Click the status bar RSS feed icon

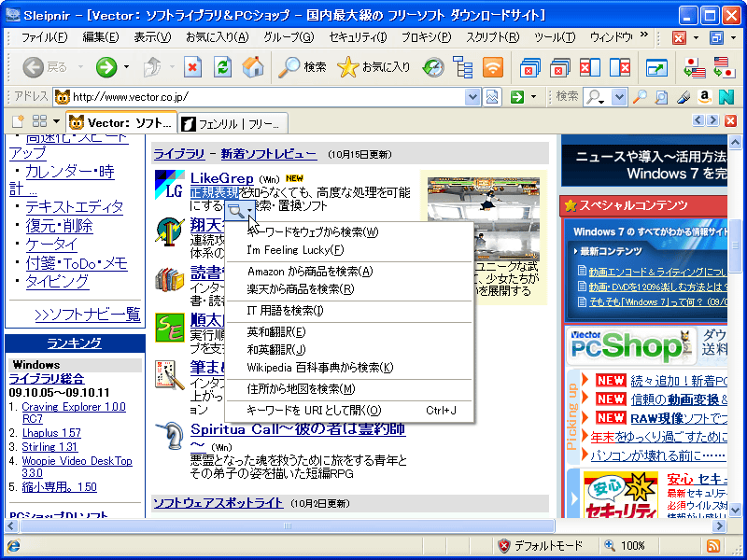(x=712, y=546)
